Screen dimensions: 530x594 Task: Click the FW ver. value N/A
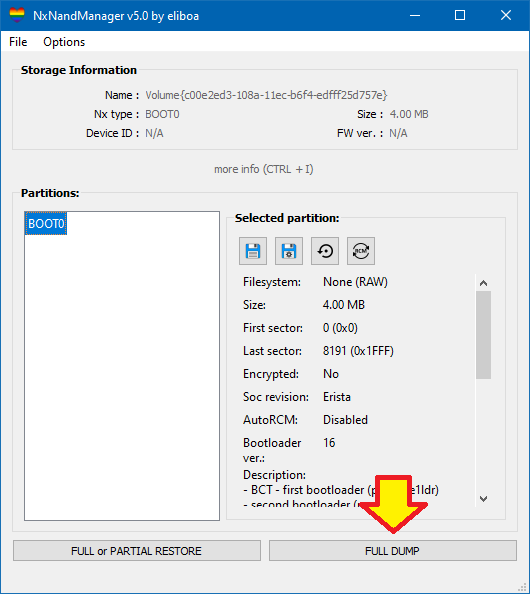pyautogui.click(x=398, y=133)
